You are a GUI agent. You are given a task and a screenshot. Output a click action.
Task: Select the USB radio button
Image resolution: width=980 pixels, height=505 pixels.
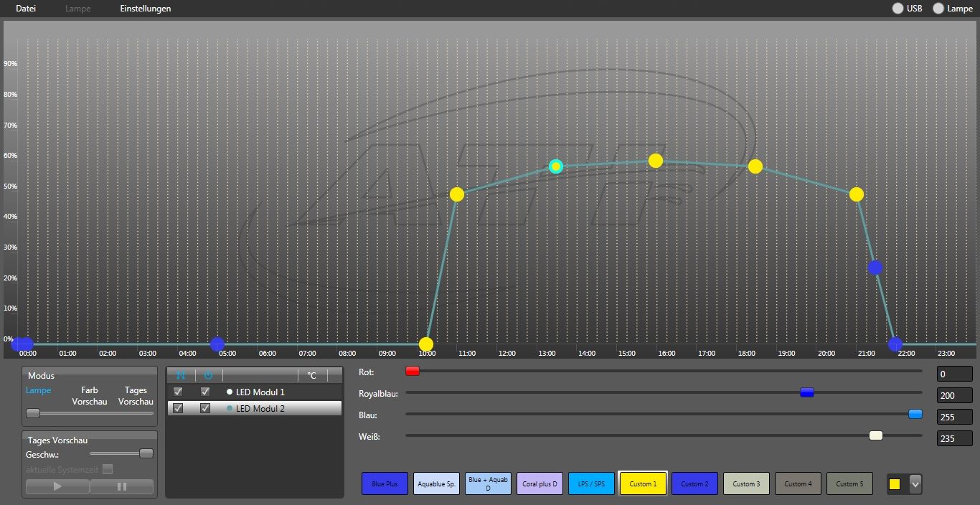tap(897, 9)
